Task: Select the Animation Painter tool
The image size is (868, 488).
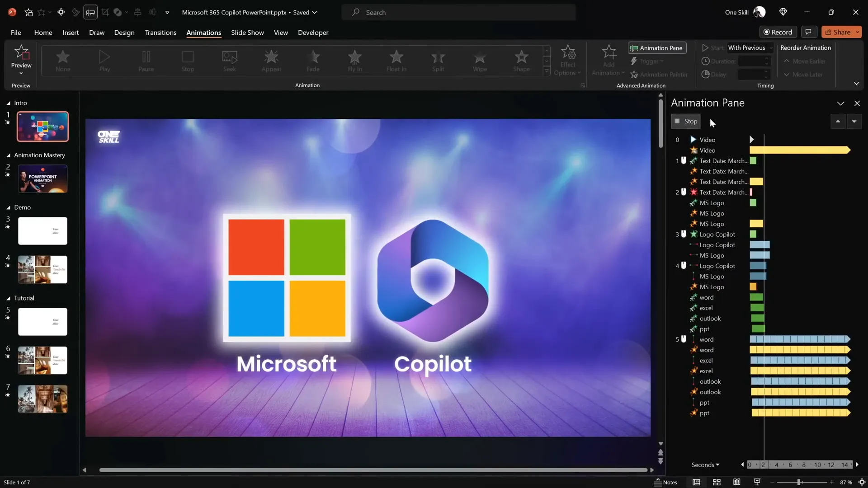Action: [x=659, y=74]
